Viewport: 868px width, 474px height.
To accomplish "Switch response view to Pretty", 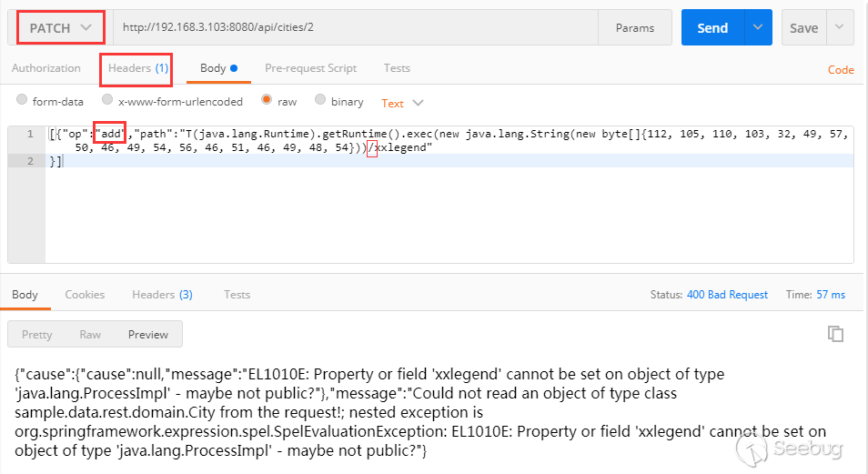I will [36, 335].
